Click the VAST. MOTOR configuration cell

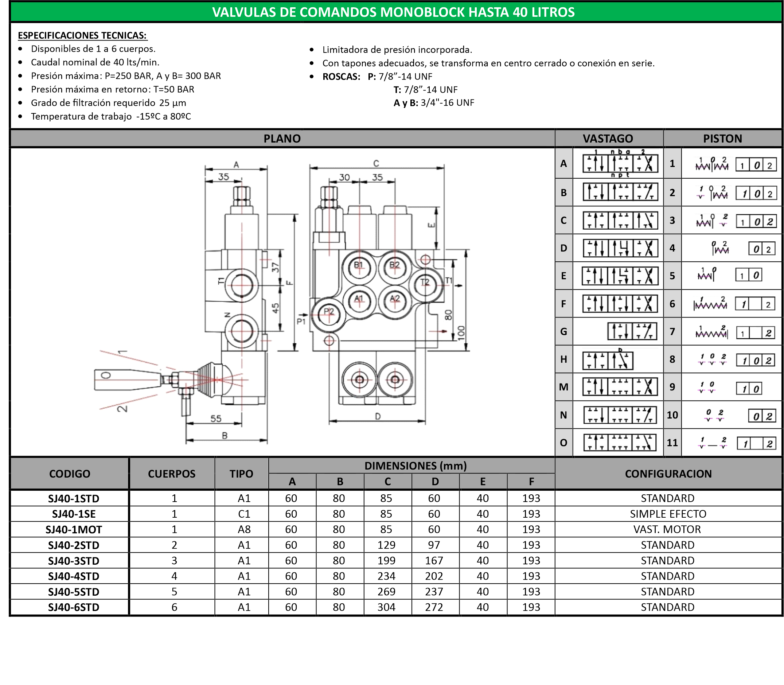coord(667,529)
